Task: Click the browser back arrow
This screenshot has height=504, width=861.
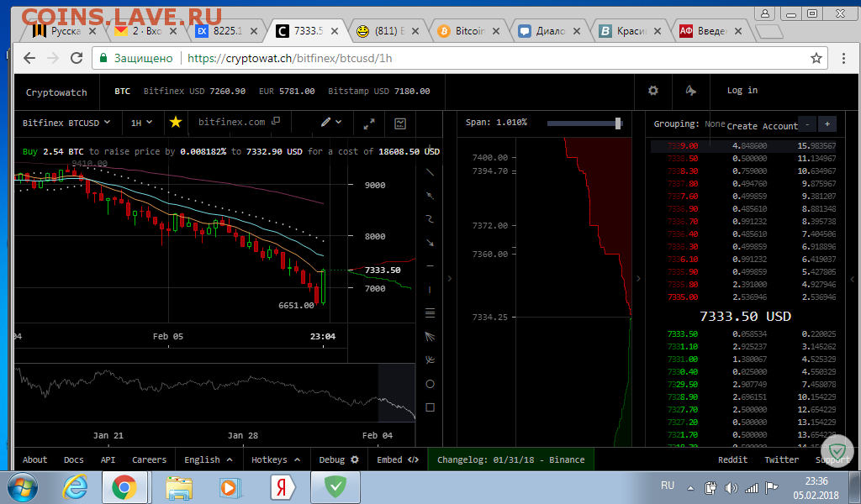Action: coord(29,58)
